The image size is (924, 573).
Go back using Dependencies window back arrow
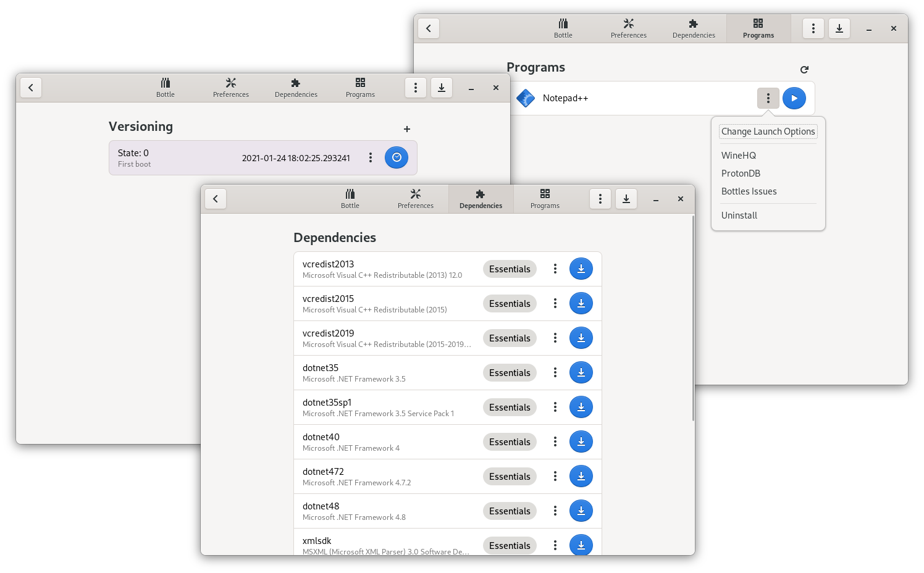pyautogui.click(x=216, y=199)
